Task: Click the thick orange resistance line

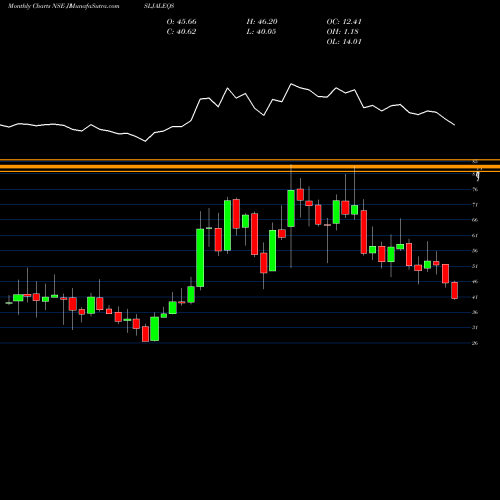Action: (x=250, y=166)
